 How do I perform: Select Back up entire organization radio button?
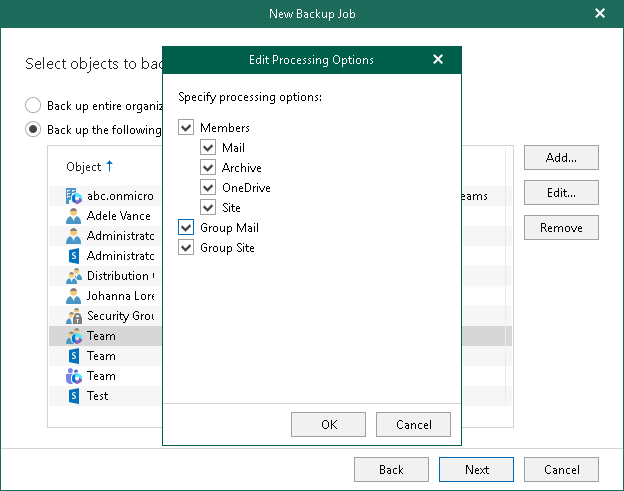(x=33, y=105)
